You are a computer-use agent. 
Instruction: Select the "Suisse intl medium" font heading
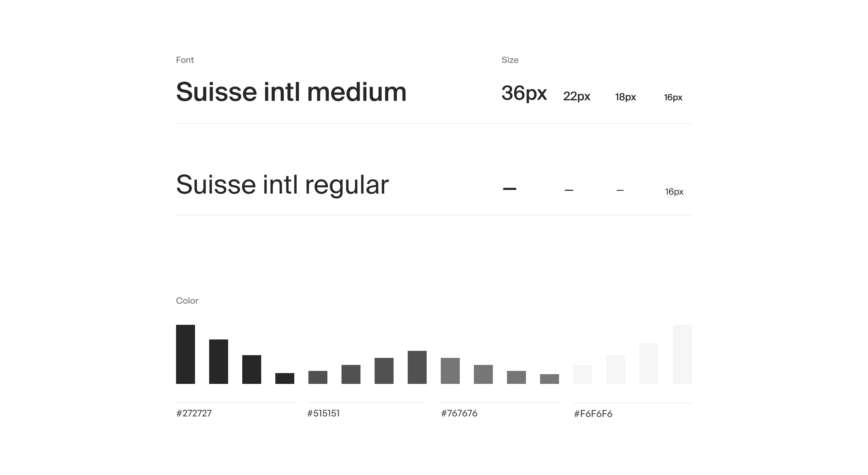(x=291, y=92)
